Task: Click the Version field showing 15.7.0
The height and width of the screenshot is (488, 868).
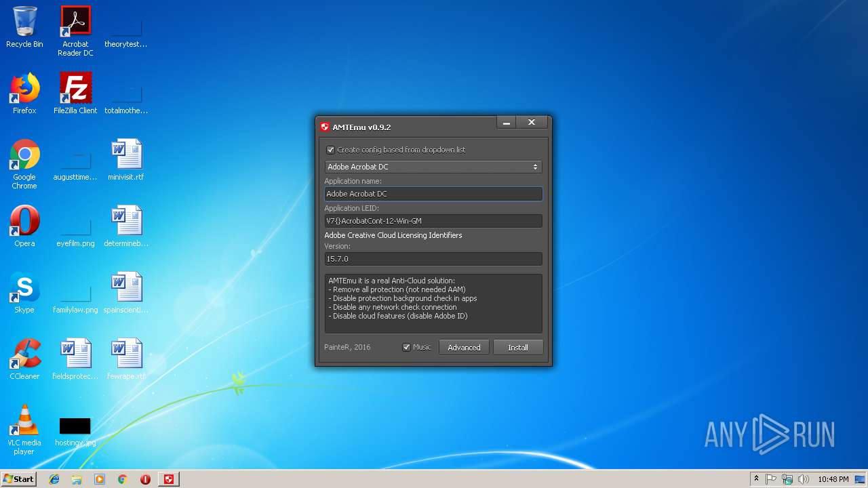Action: [x=433, y=259]
